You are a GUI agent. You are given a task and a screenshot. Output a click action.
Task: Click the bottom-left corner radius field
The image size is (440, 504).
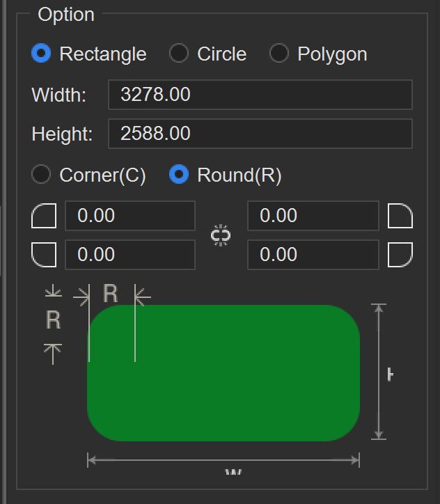click(x=130, y=255)
